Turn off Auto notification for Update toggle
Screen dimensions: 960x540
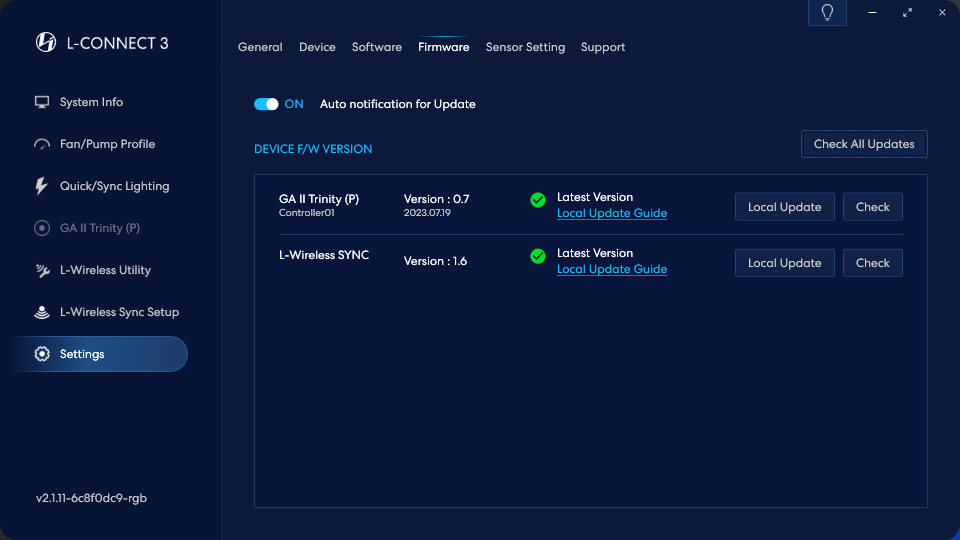[x=266, y=104]
